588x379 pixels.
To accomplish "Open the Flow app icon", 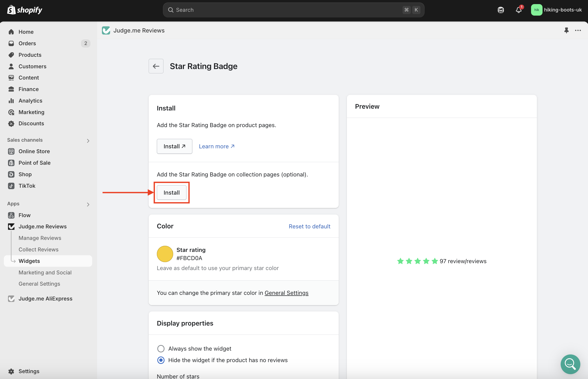I will (x=11, y=215).
